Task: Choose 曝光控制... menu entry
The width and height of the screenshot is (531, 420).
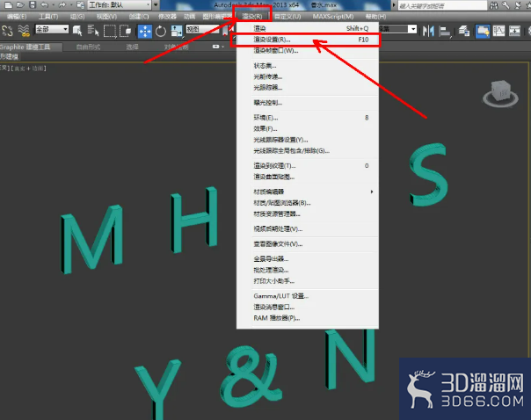Action: coord(308,103)
